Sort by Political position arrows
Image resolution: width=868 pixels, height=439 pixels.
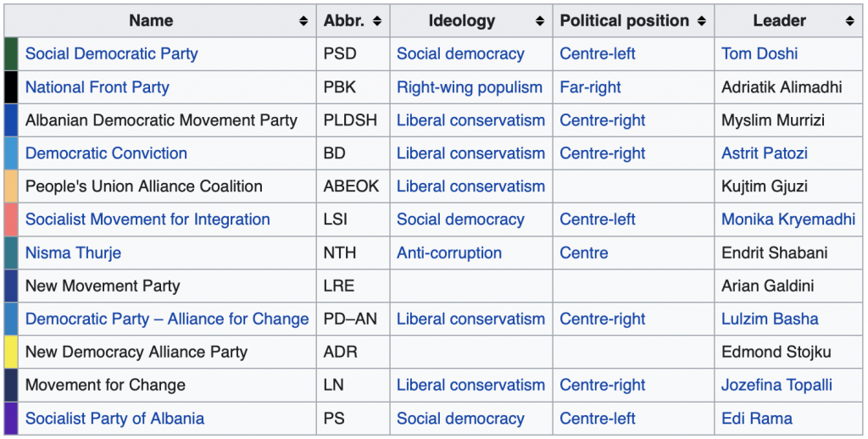tap(702, 21)
